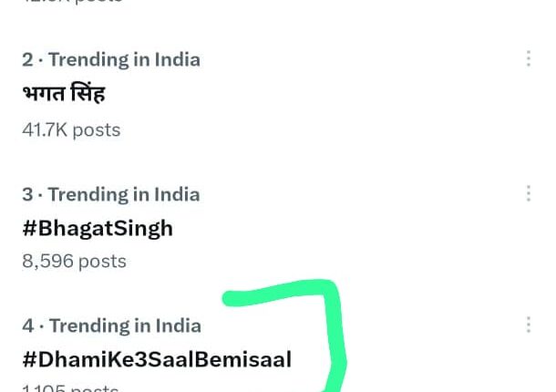Image resolution: width=556 pixels, height=392 pixels.
Task: Click "Trending in India" above भगत सिंह
Action: point(124,60)
